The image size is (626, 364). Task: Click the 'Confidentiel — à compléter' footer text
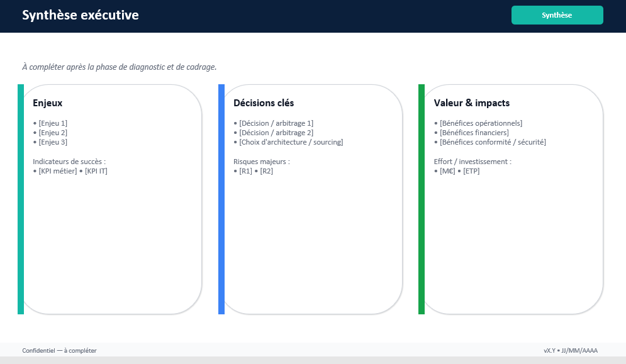point(59,351)
